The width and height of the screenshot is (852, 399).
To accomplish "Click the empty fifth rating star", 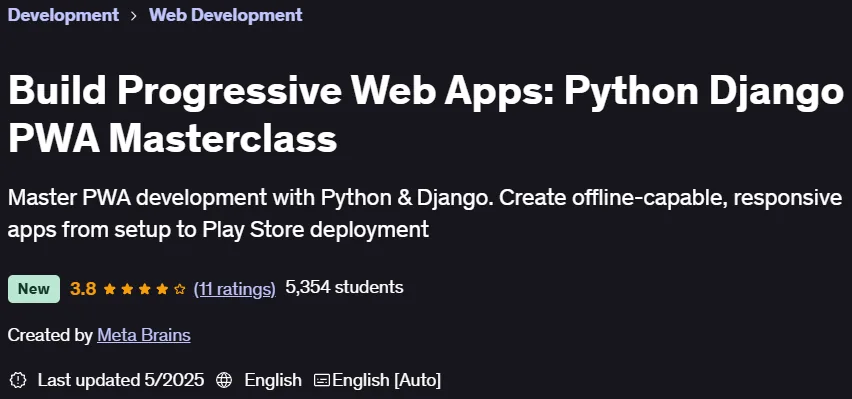I will (x=179, y=289).
